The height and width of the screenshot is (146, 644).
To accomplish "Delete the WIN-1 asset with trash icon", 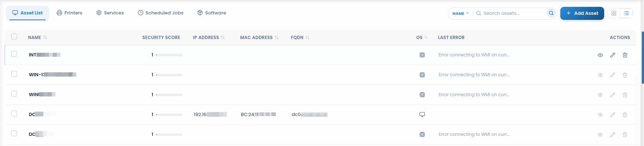I will (x=625, y=75).
